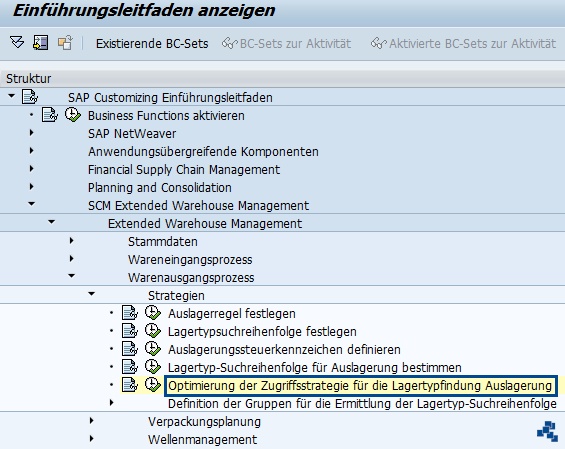The height and width of the screenshot is (449, 565).
Task: Expand the SAP NetWeaver node
Action: (x=31, y=133)
